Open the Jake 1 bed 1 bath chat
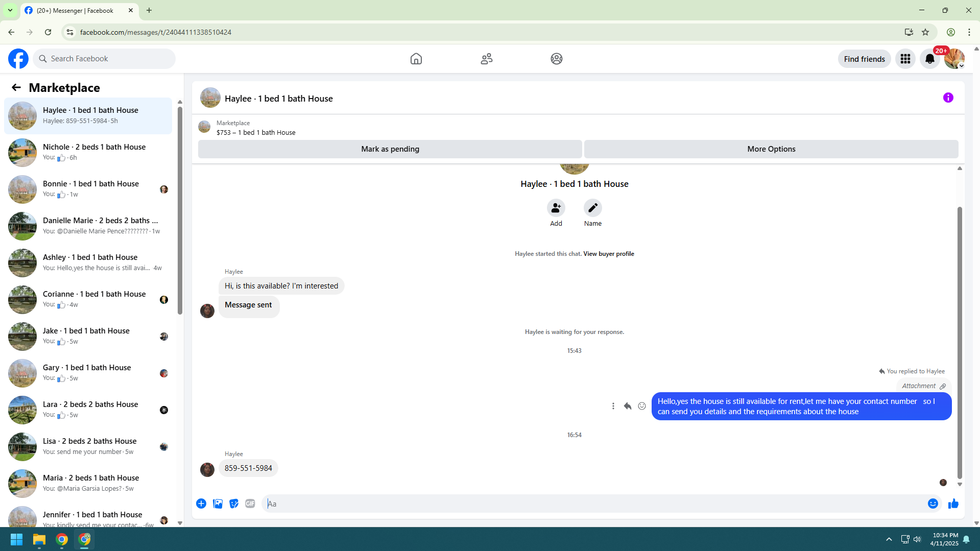 [88, 337]
